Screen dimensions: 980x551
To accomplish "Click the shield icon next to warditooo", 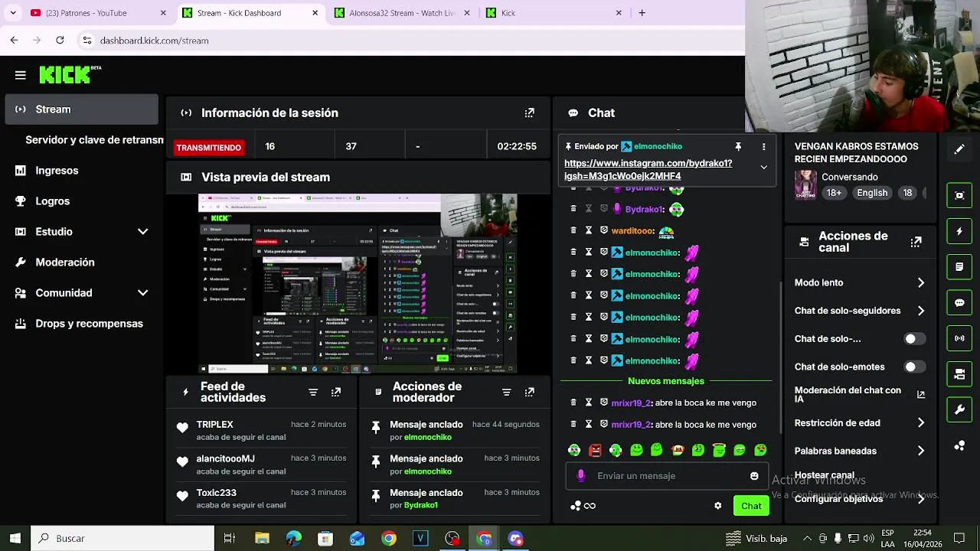I will coord(604,230).
